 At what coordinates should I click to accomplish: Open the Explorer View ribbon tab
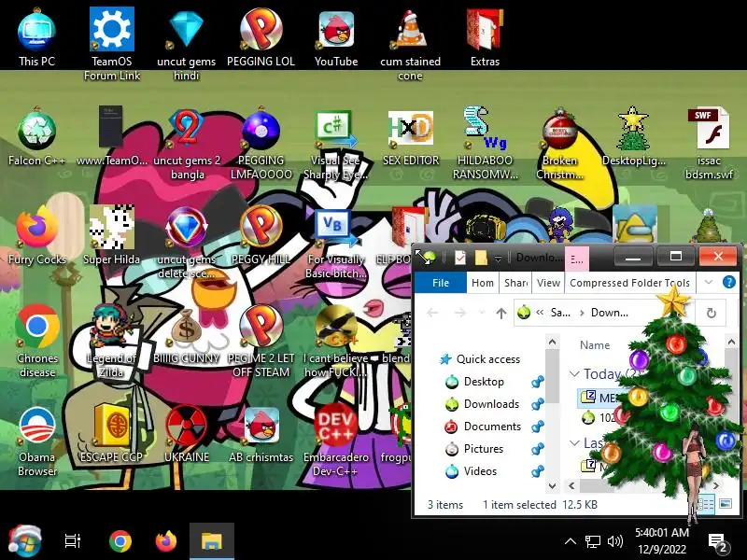coord(548,283)
